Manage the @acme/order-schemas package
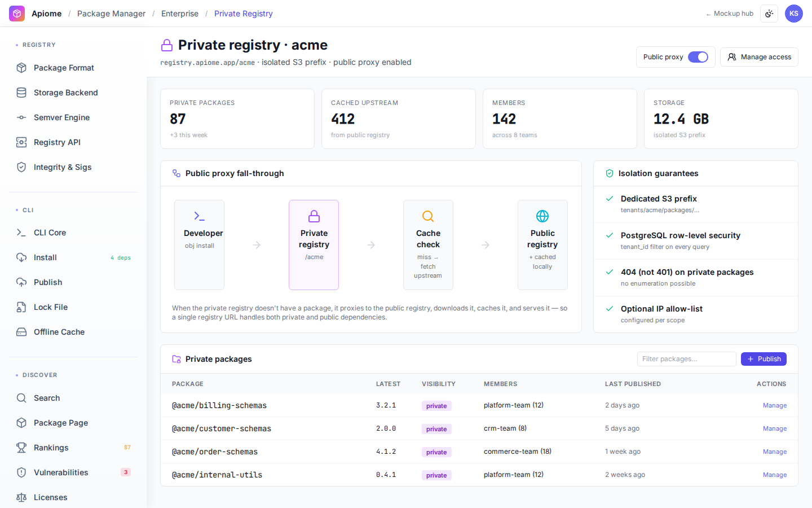 point(775,452)
